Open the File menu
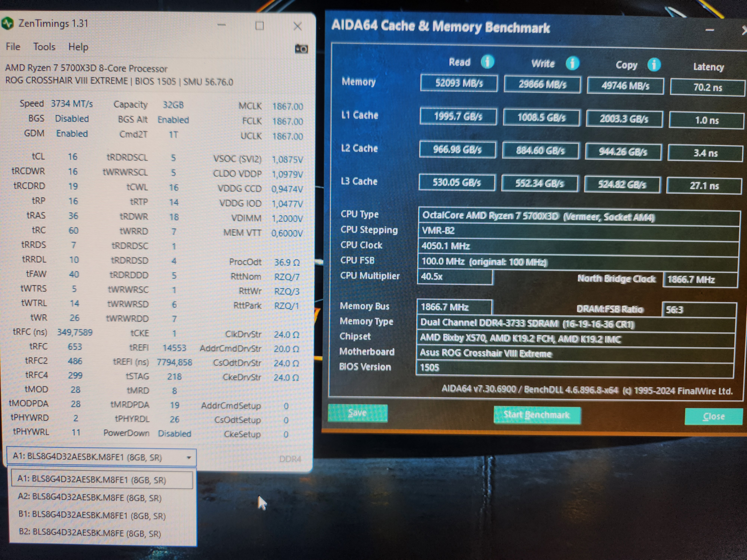Screen dimensions: 747x560 point(13,47)
